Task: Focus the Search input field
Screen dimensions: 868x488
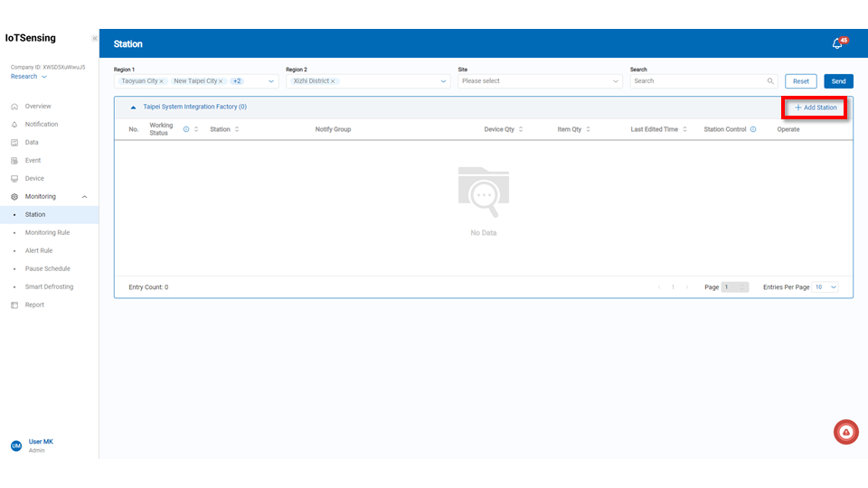Action: (698, 81)
